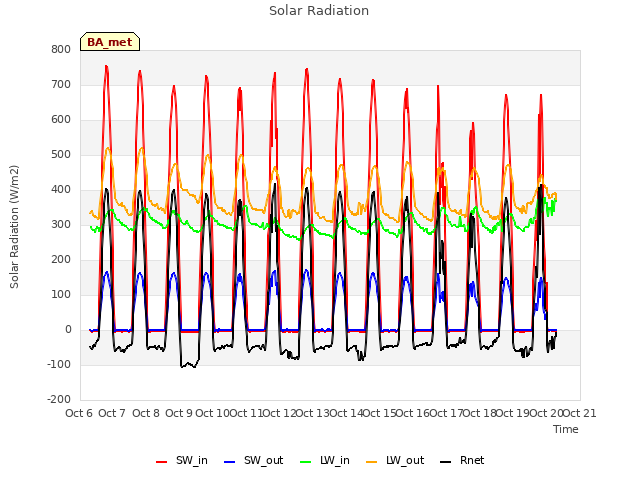Click the Oct 21 x-axis tick label
Image resolution: width=640 pixels, height=480 pixels.
point(580,413)
